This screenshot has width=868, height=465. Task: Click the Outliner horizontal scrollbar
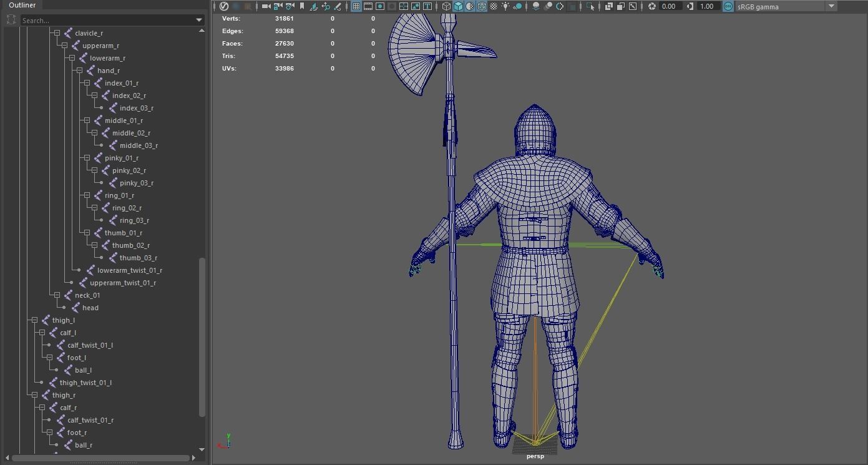[100, 458]
